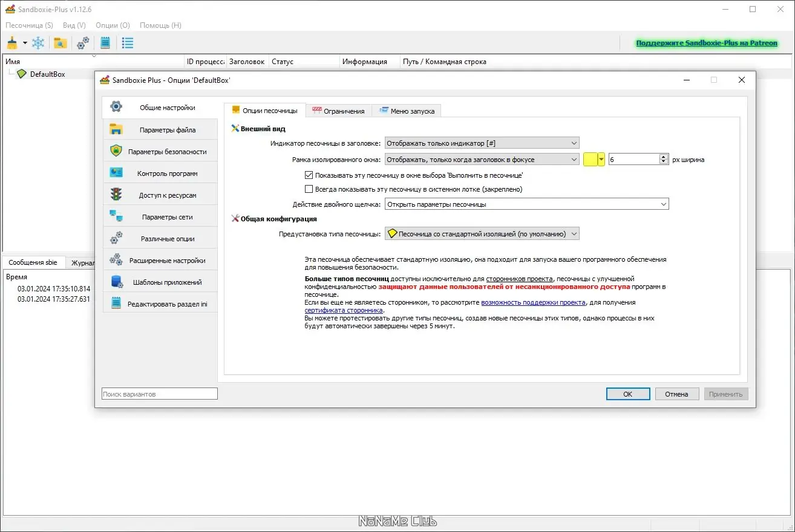Viewport: 795px width, 532px height.
Task: Follow the 'Поддержите Sandboxie-Plus на Patreon' link
Action: coord(707,44)
